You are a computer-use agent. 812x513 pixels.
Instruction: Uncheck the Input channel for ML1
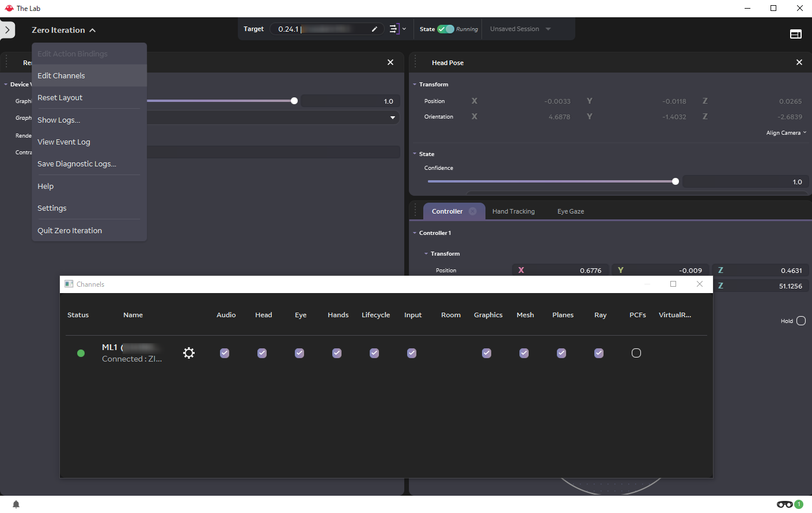click(412, 353)
